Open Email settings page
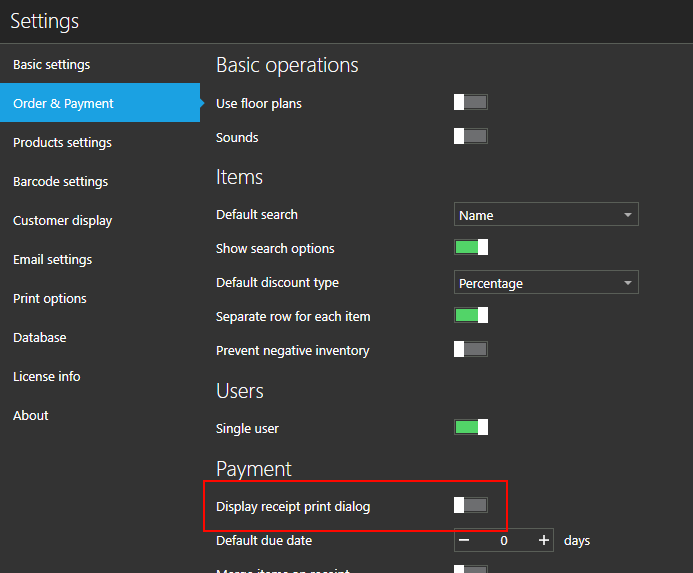 tap(52, 260)
